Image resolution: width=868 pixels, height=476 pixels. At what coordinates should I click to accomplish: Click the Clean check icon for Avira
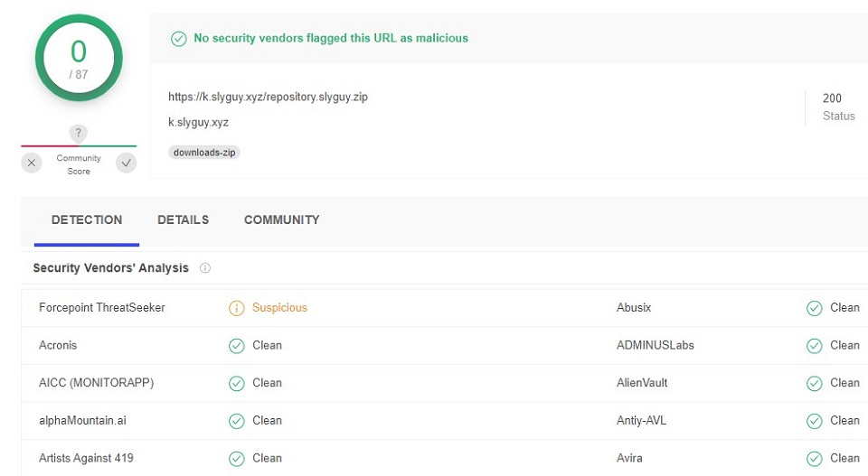(x=815, y=458)
